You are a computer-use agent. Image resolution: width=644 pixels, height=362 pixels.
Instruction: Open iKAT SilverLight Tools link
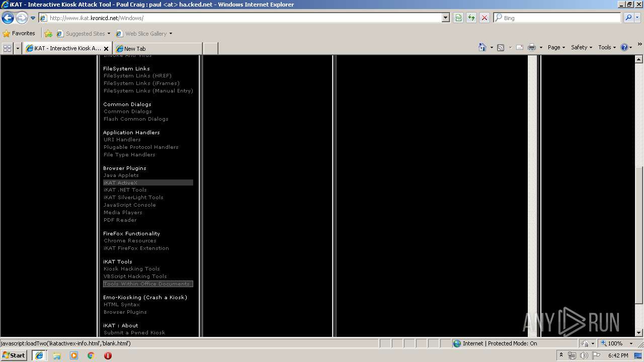point(133,198)
